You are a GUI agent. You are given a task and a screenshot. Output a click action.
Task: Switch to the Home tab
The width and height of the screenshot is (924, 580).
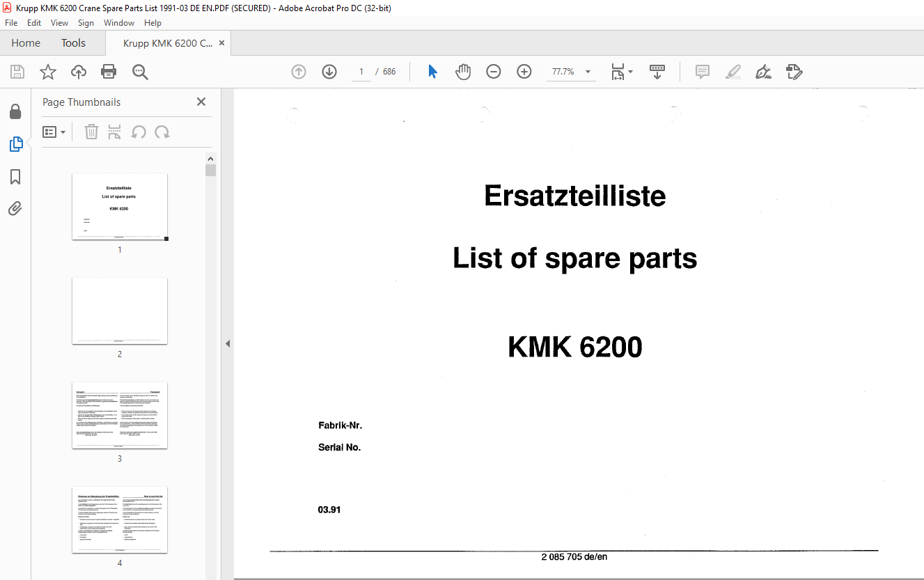(x=26, y=43)
